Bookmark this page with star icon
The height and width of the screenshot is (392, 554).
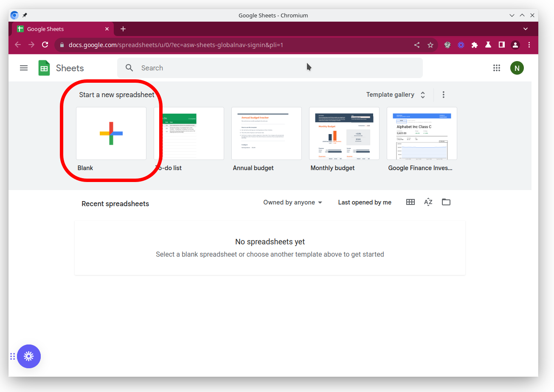point(430,45)
